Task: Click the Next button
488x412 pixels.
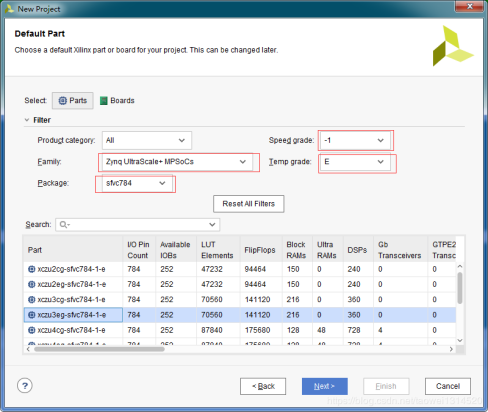Action: click(325, 386)
